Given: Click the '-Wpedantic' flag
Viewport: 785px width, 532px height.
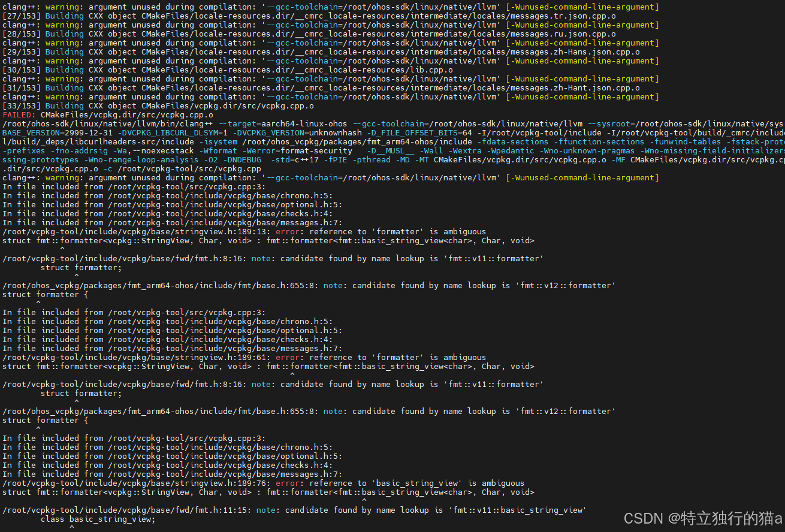Looking at the screenshot, I should tap(511, 151).
